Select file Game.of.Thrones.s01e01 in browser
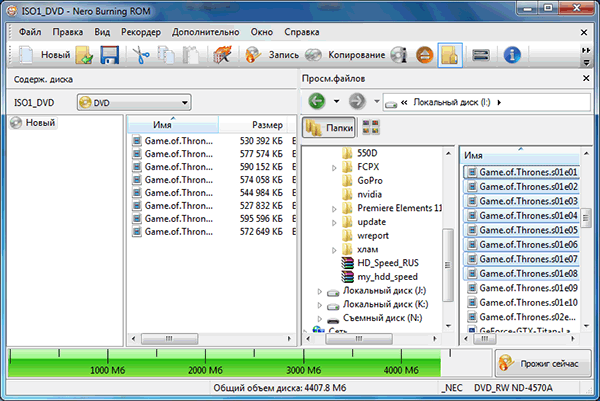This screenshot has height=401, width=600. pos(522,172)
